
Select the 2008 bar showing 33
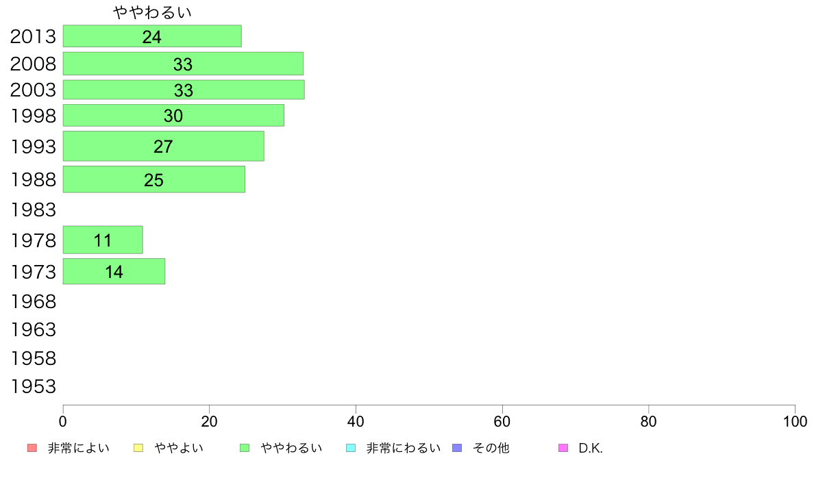click(183, 64)
